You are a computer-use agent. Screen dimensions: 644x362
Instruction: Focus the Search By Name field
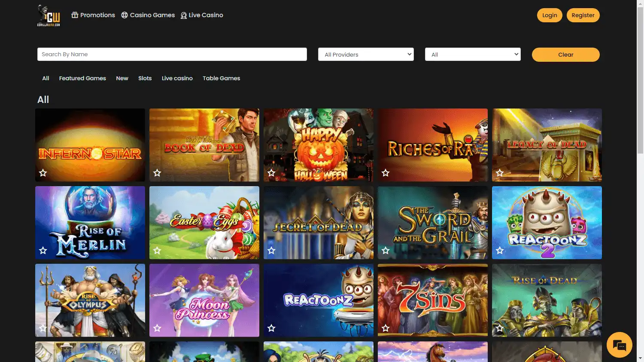click(172, 54)
